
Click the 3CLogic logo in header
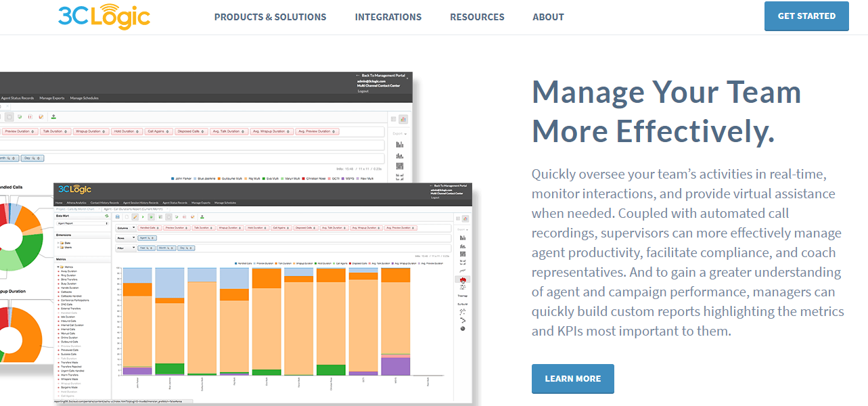[x=104, y=16]
